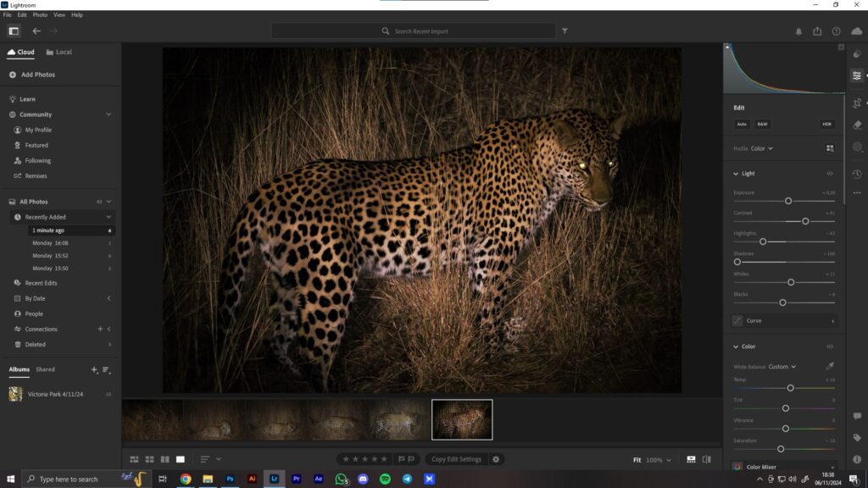Open the Comments activity icon
This screenshot has height=488, width=868.
[x=857, y=416]
